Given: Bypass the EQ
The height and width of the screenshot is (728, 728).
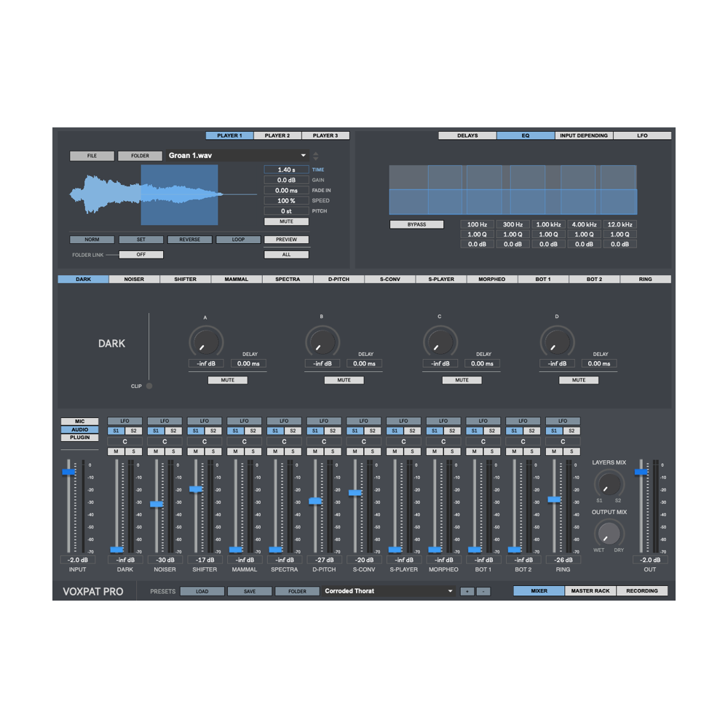Looking at the screenshot, I should [416, 224].
